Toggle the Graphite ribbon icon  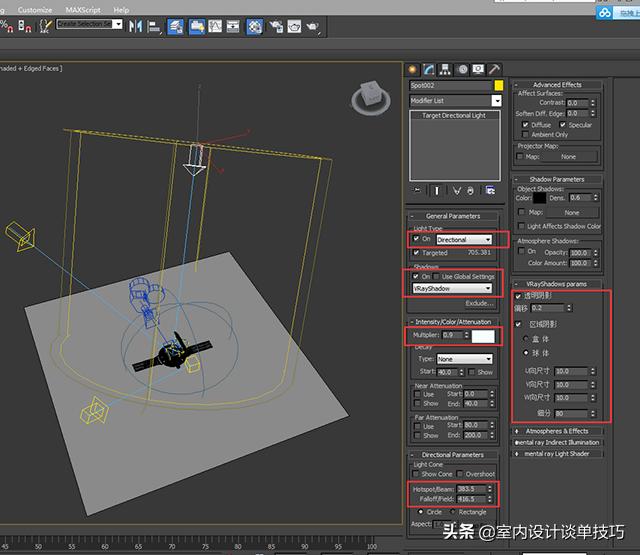pyautogui.click(x=197, y=27)
